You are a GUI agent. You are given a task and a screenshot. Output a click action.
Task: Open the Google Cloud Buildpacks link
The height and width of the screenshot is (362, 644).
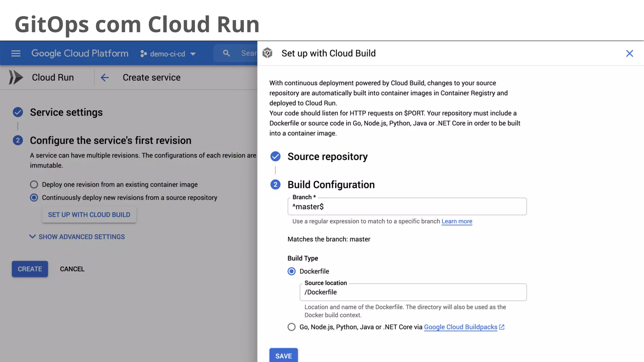point(461,327)
